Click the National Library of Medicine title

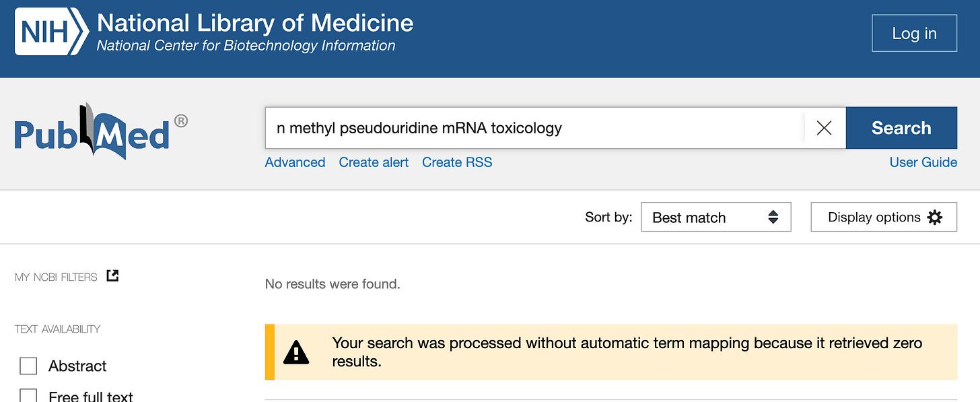coord(255,24)
